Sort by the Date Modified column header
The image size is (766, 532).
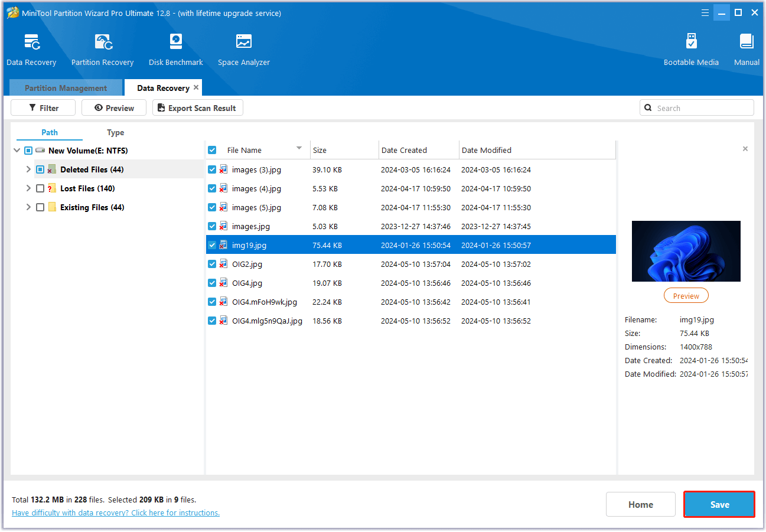coord(537,150)
